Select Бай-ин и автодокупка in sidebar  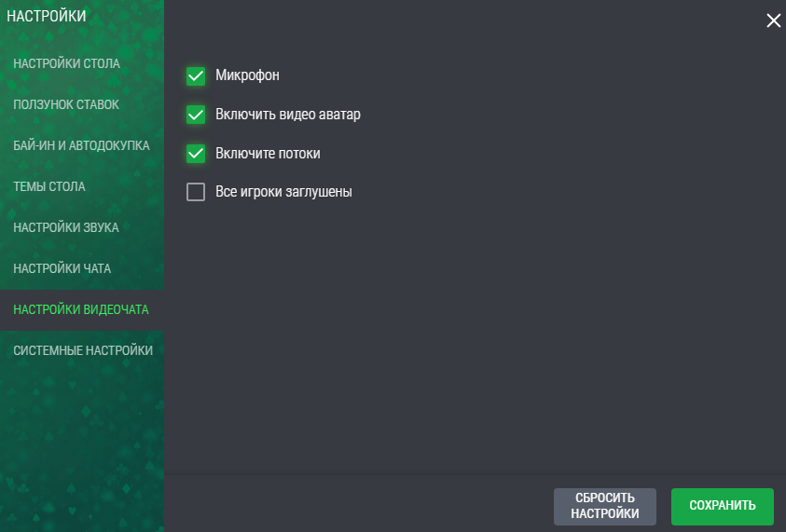pos(81,145)
